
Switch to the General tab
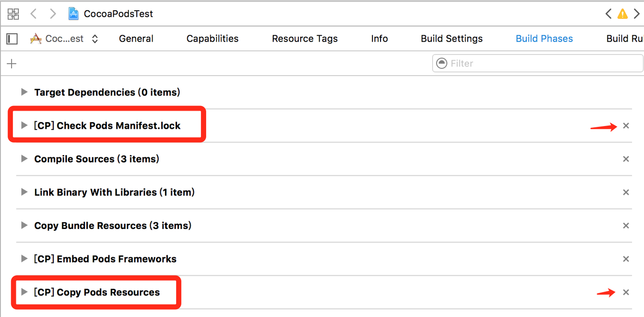(136, 39)
